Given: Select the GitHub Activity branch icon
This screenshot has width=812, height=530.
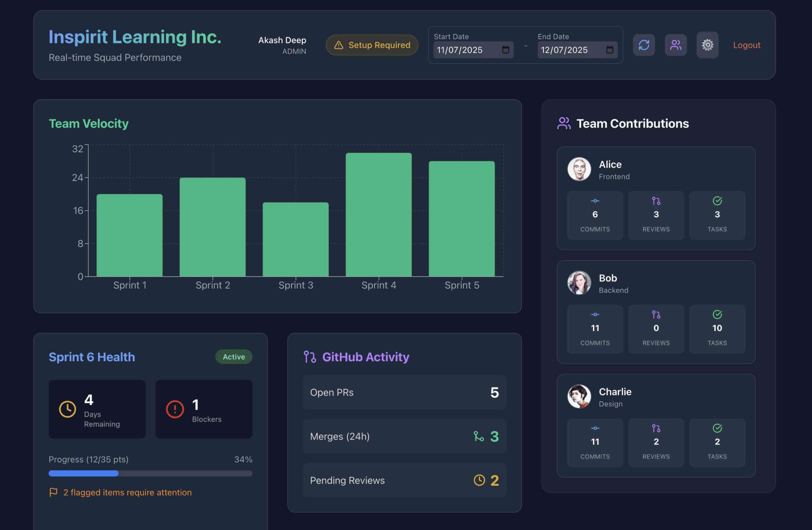Looking at the screenshot, I should pyautogui.click(x=310, y=357).
